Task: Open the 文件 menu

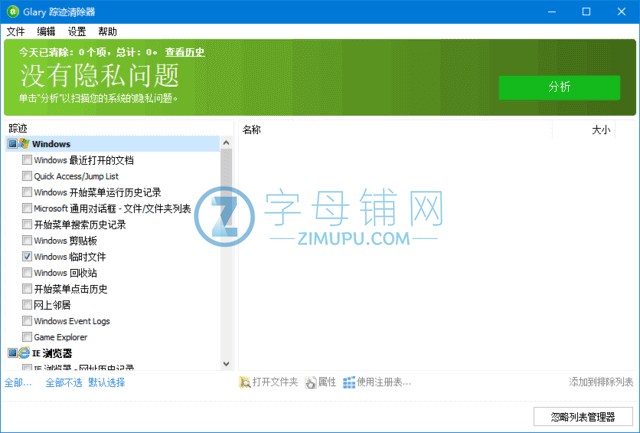Action: [16, 31]
